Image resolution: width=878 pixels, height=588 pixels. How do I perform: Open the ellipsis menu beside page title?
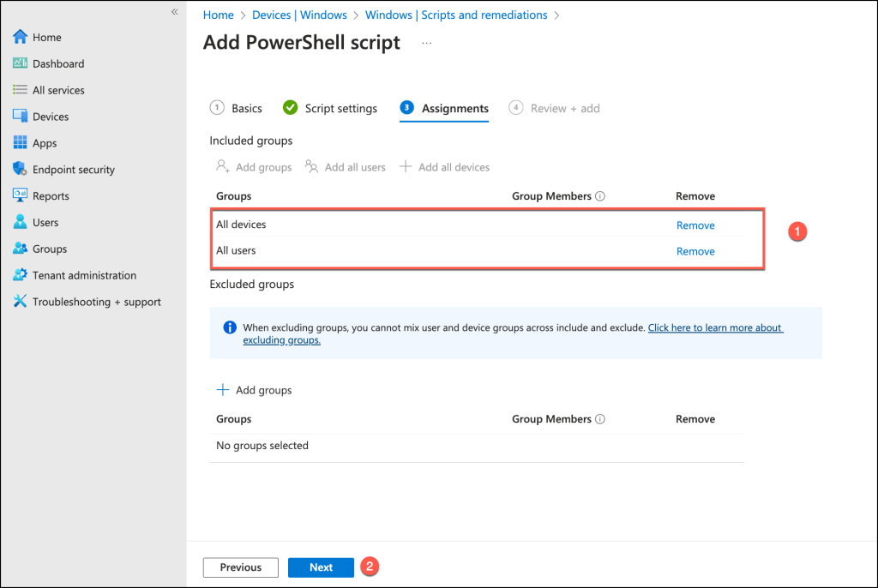[427, 43]
